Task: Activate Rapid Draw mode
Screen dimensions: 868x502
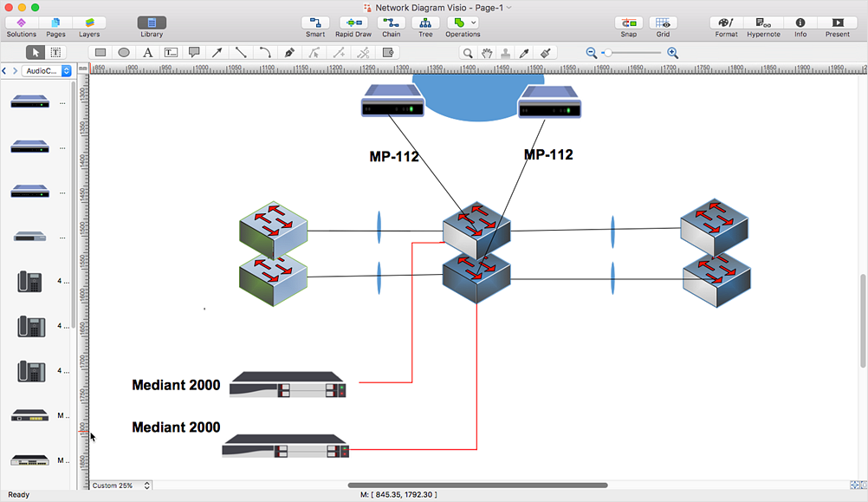Action: pyautogui.click(x=353, y=27)
